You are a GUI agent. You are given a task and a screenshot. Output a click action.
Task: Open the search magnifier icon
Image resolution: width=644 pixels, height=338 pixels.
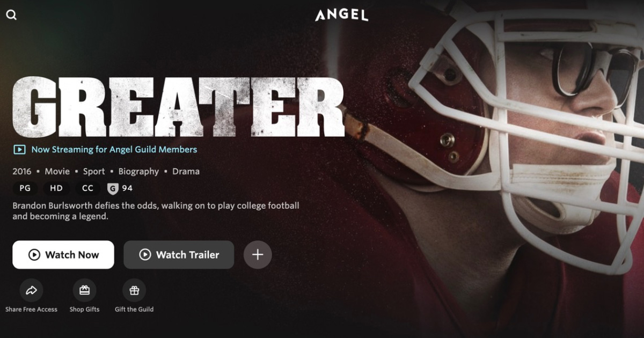pos(11,15)
